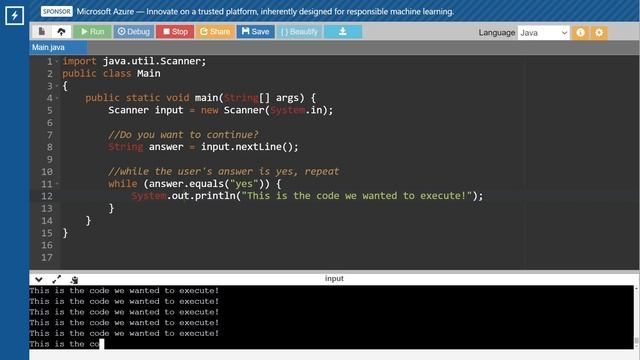Share the code via Share button
Screen dimensions: 640x360
tap(215, 31)
